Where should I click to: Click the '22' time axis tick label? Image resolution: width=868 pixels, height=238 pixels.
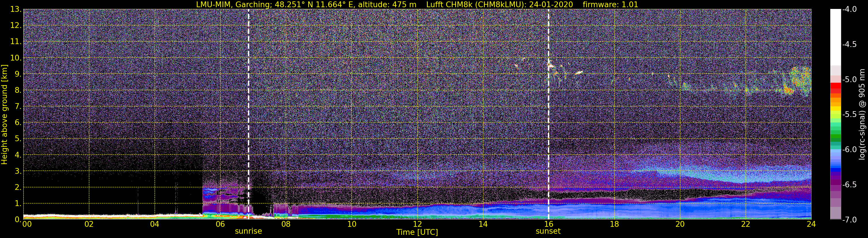[x=746, y=224]
